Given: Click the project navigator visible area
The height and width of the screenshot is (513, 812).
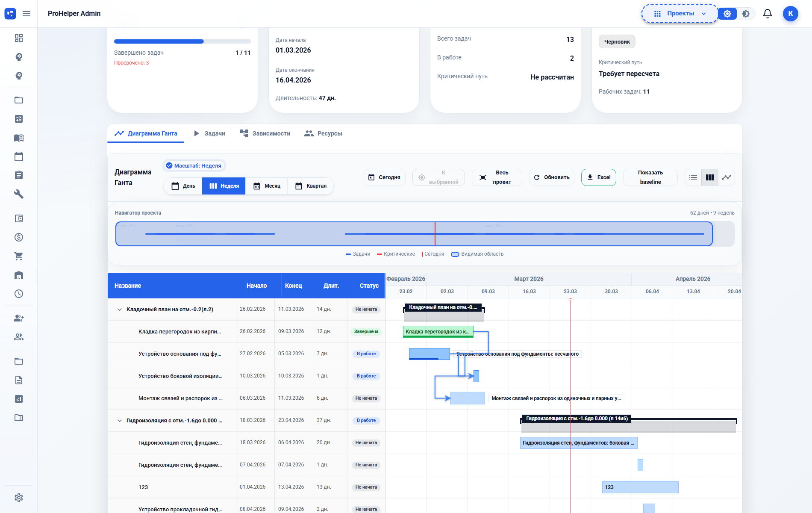Looking at the screenshot, I should [414, 234].
